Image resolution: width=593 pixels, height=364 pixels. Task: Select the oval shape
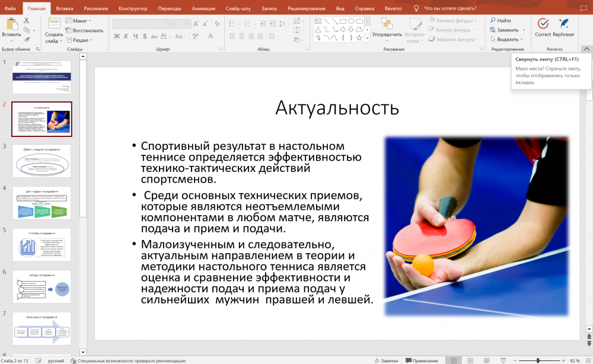(351, 21)
